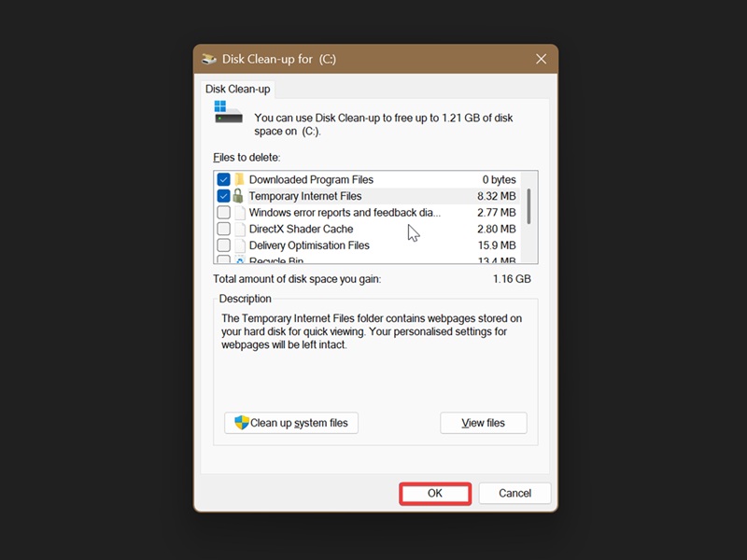This screenshot has height=560, width=747.
Task: Click the 2.80 MB size value
Action: coord(497,229)
